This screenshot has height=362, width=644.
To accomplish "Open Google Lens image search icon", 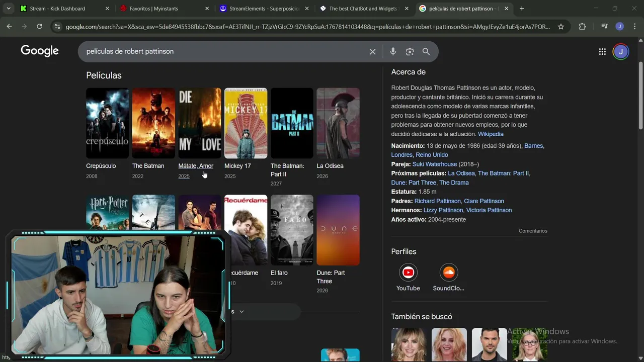I will tap(410, 51).
